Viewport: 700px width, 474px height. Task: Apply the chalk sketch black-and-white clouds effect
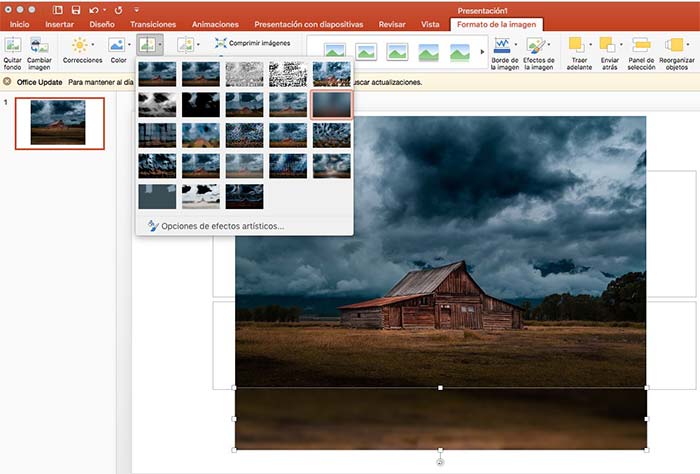[157, 104]
